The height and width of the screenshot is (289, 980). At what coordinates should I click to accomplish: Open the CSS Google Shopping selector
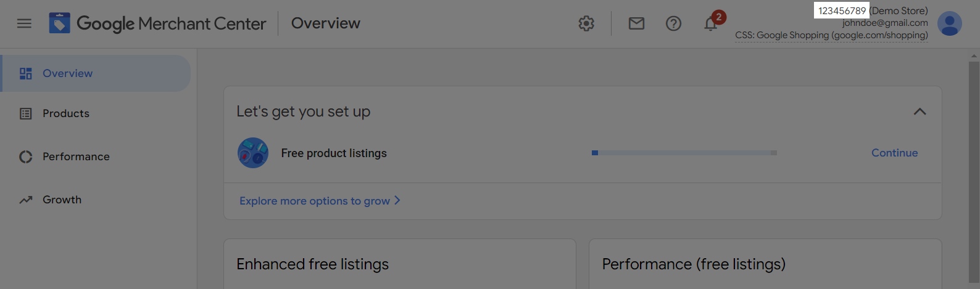pos(831,35)
